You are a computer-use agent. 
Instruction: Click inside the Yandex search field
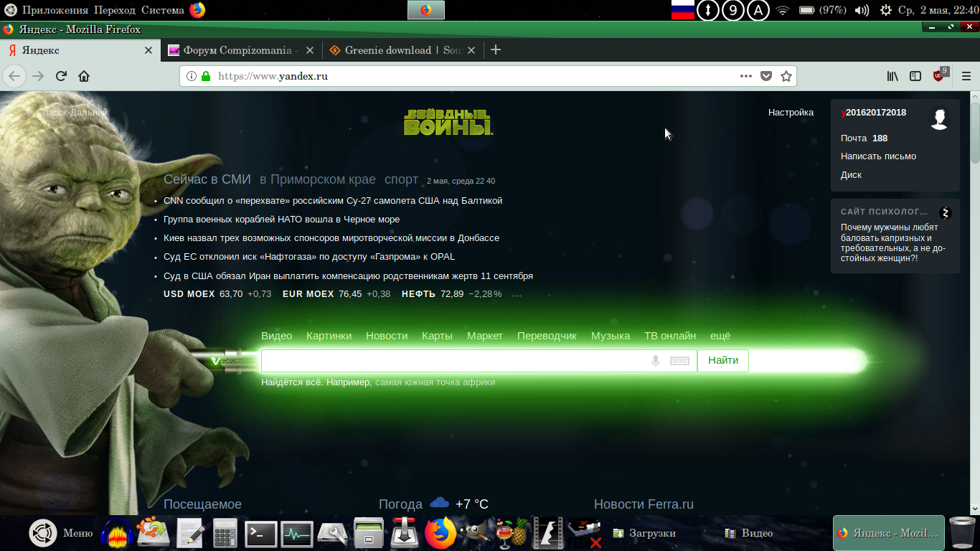coord(452,361)
